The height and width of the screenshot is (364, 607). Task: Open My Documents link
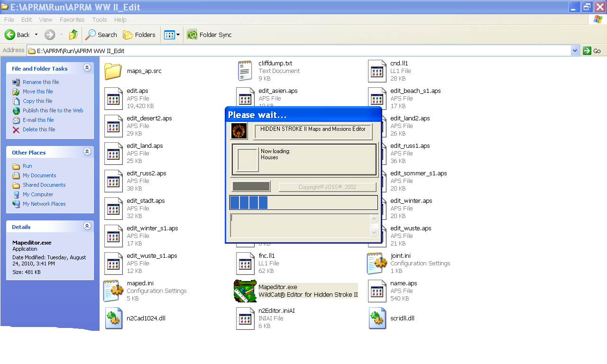[39, 175]
